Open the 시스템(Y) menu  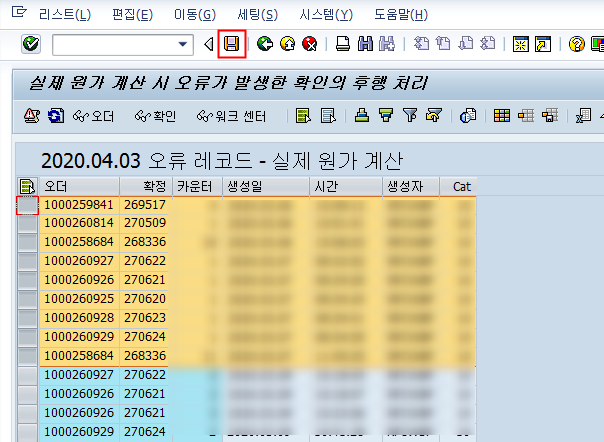coord(326,15)
